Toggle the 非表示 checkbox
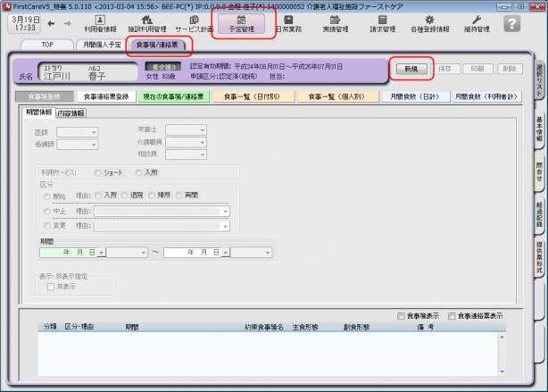 (52, 287)
